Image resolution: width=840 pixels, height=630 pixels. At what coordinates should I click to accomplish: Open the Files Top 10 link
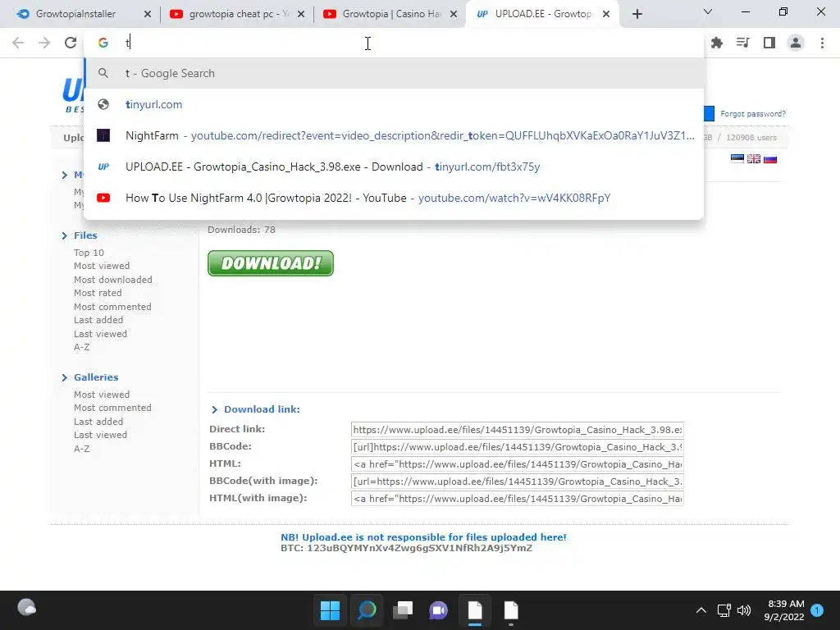pos(89,253)
